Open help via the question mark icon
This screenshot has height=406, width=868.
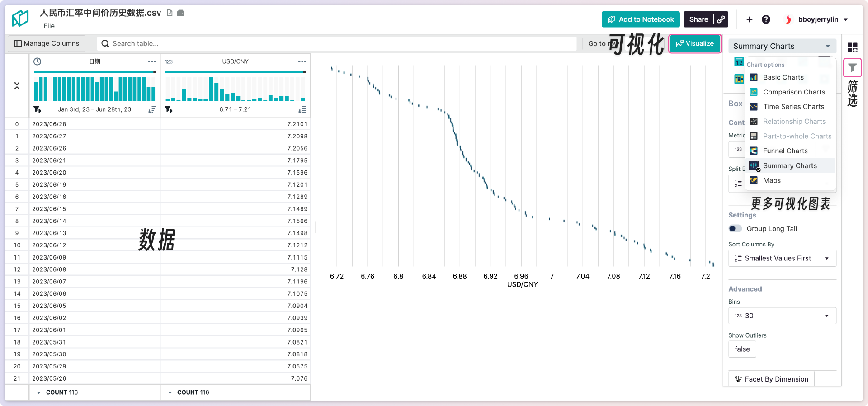coord(766,19)
